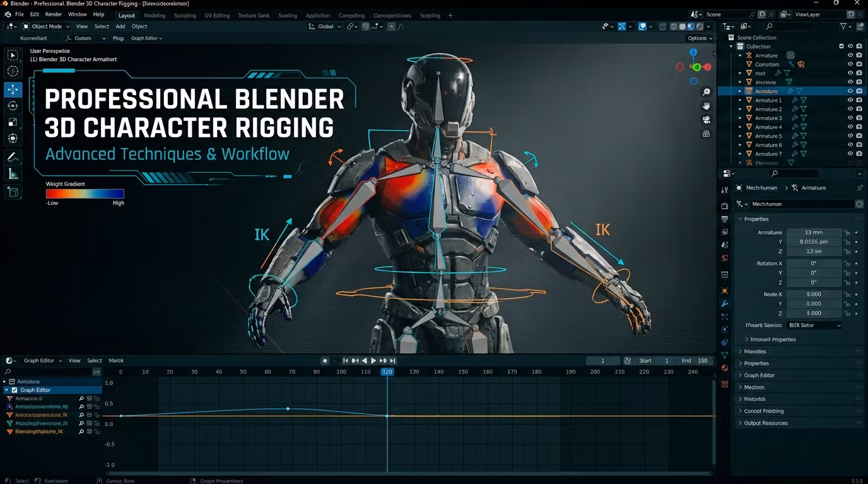Open the BIIR Setor dropdown
The image size is (868, 484).
(x=814, y=325)
